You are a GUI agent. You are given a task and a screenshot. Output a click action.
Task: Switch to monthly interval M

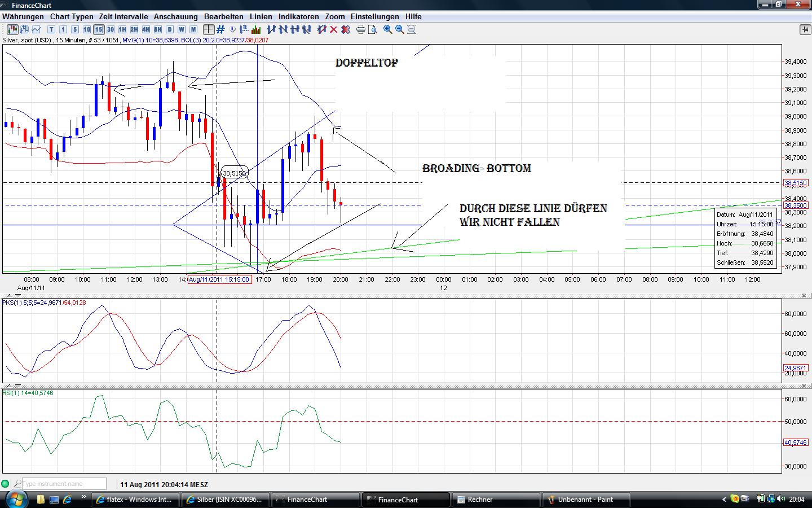pos(193,29)
